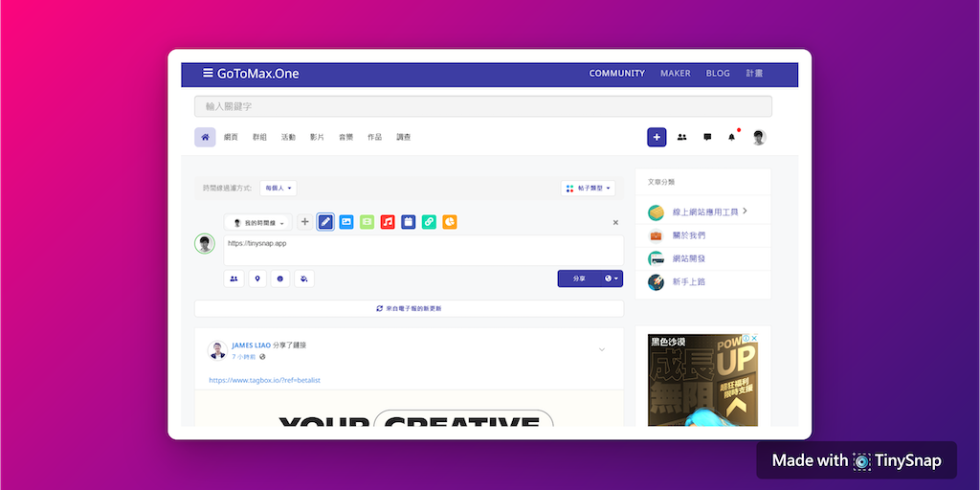This screenshot has height=490, width=980.
Task: Open the 我的時間線 timeline selector dropdown
Action: tap(258, 222)
